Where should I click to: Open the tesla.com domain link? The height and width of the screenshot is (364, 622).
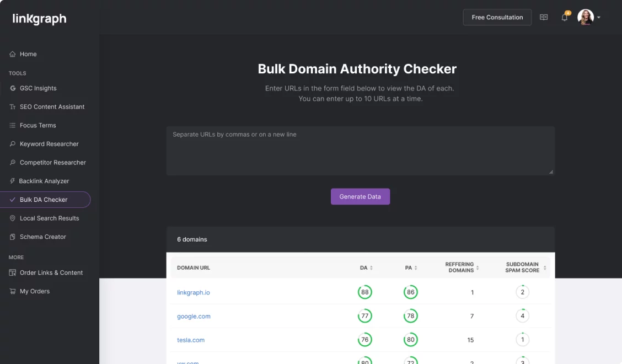(x=191, y=340)
